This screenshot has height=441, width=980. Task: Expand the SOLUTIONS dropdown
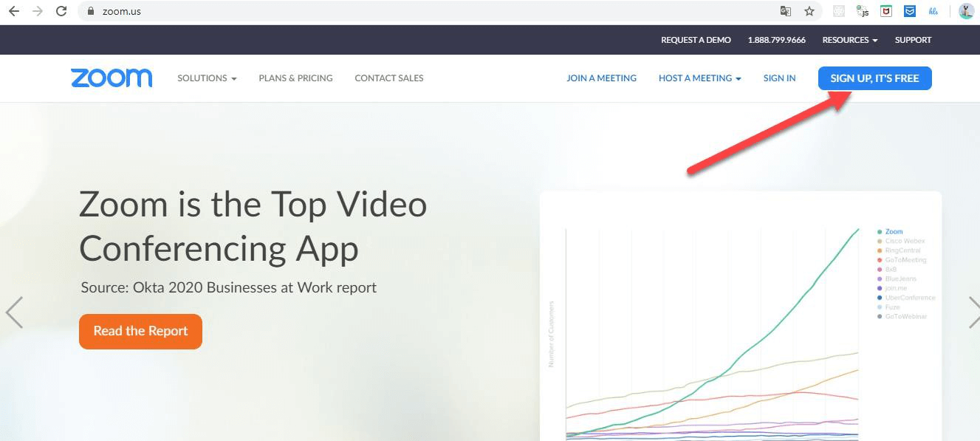pyautogui.click(x=206, y=78)
